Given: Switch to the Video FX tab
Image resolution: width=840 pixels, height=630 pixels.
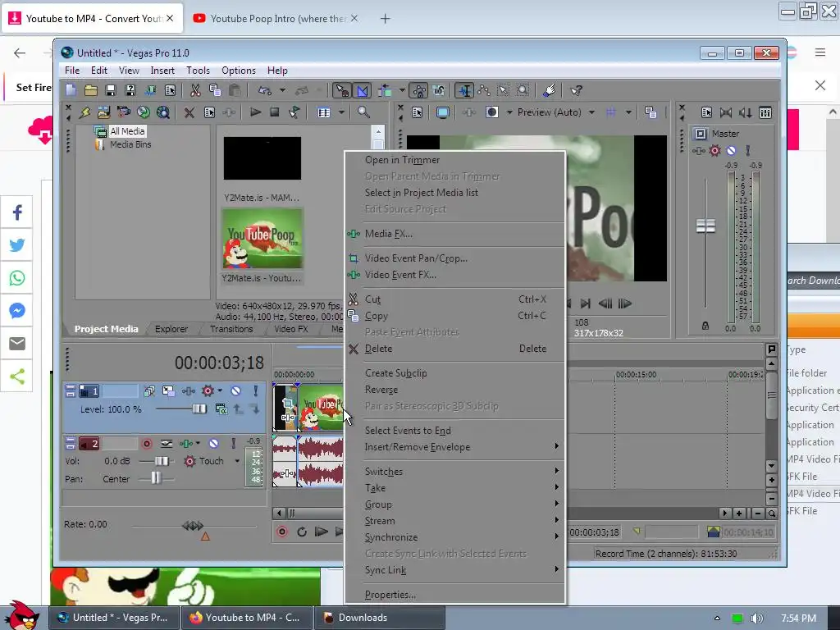Looking at the screenshot, I should pos(291,329).
